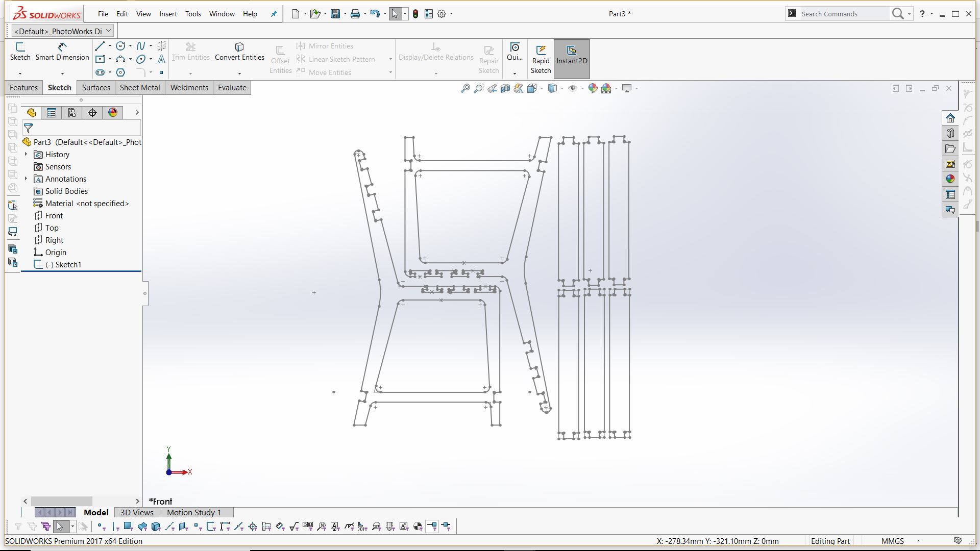Screen dimensions: 980x551
Task: Click the SOLIDWORKS Resources home icon
Action: click(x=950, y=118)
